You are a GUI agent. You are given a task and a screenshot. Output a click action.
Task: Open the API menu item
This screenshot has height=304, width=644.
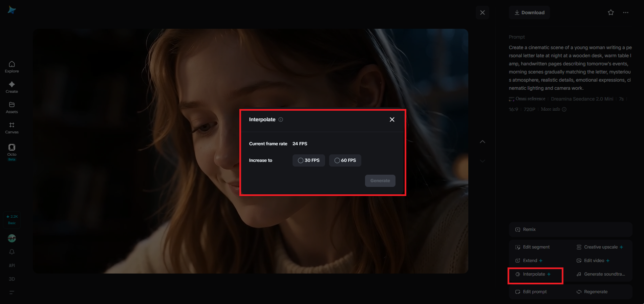pos(12,265)
